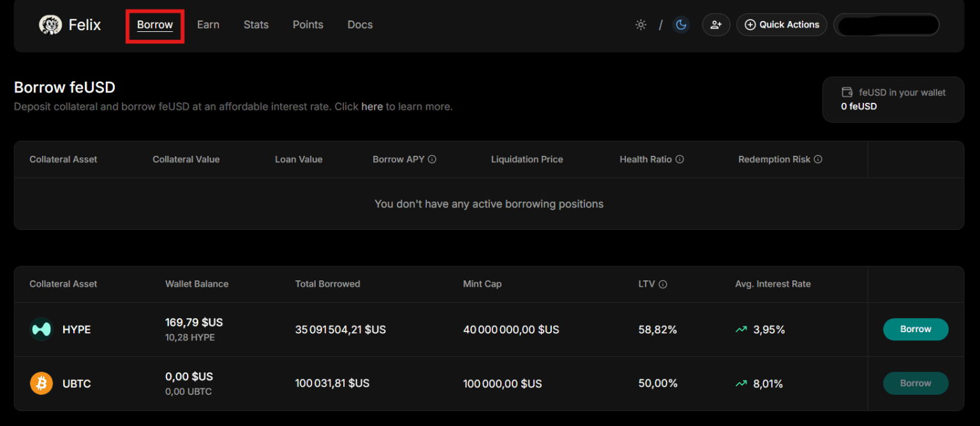The height and width of the screenshot is (426, 980).
Task: Switch to the Earn tab
Action: [208, 24]
